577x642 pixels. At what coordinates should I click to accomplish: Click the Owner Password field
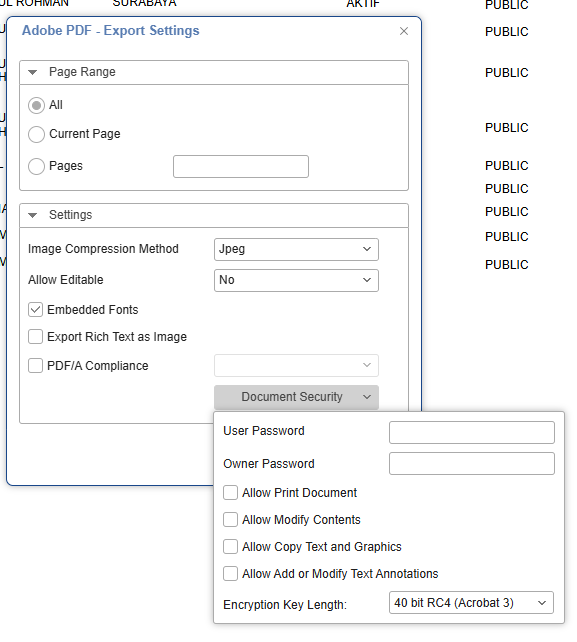point(472,463)
